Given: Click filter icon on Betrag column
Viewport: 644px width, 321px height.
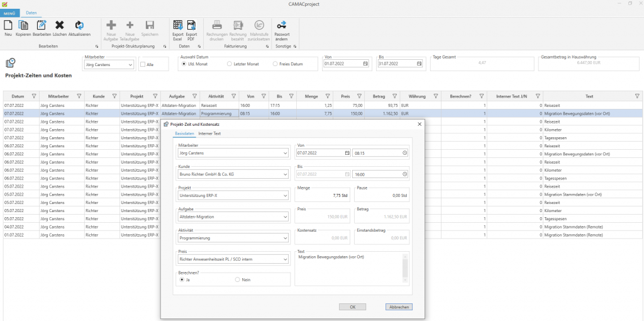Looking at the screenshot, I should pos(394,96).
